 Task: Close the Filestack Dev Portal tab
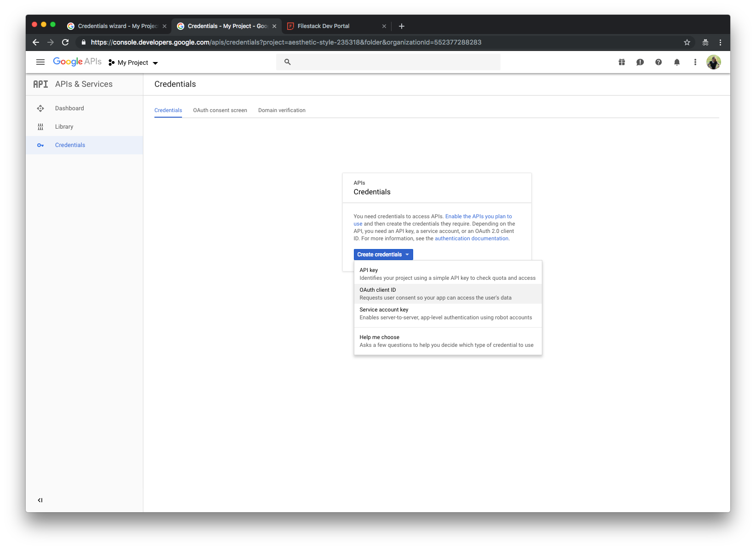coord(384,26)
